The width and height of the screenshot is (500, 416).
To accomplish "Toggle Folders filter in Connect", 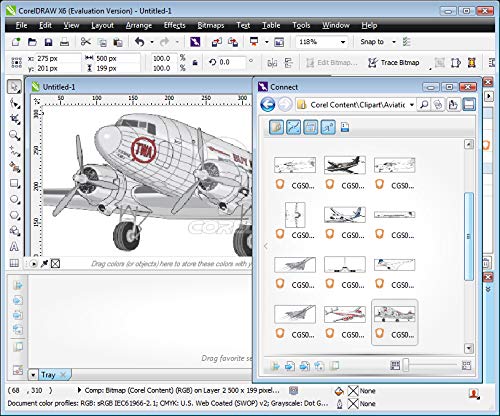I will (x=276, y=127).
